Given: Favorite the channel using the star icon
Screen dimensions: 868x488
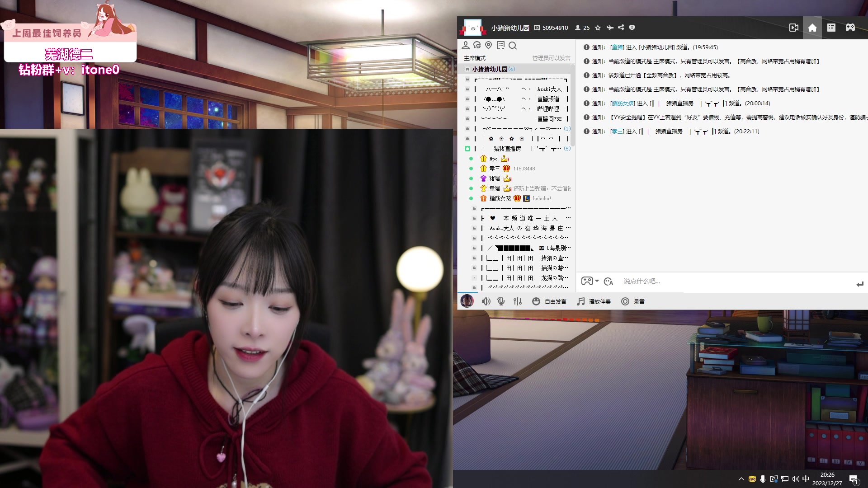Looking at the screenshot, I should [598, 28].
